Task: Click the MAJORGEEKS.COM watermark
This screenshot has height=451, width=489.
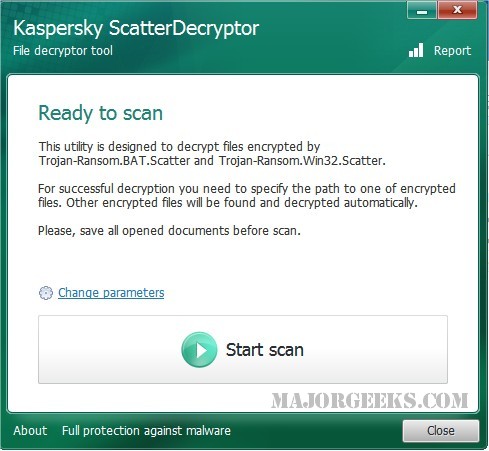Action: (369, 400)
